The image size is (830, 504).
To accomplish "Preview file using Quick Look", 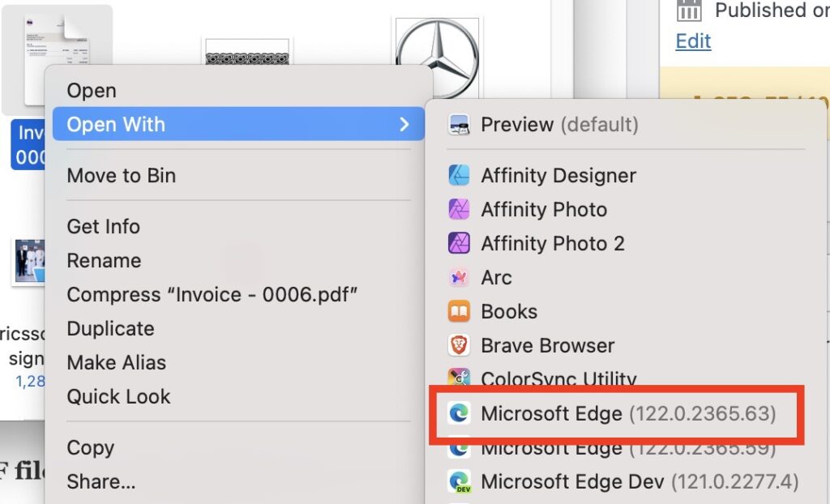I will 118,396.
